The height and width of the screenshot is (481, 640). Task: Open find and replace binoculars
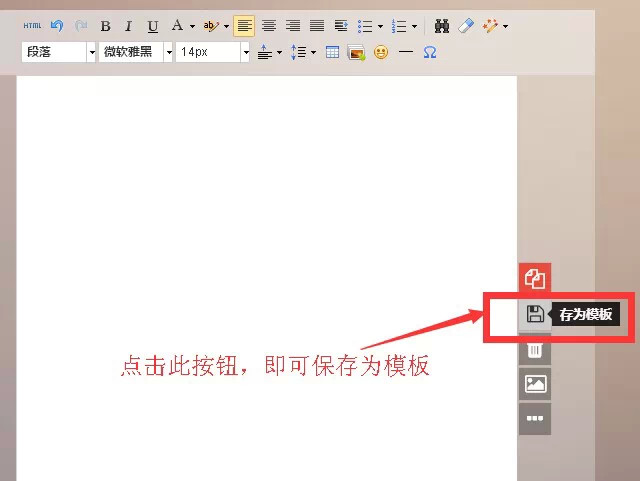[442, 26]
